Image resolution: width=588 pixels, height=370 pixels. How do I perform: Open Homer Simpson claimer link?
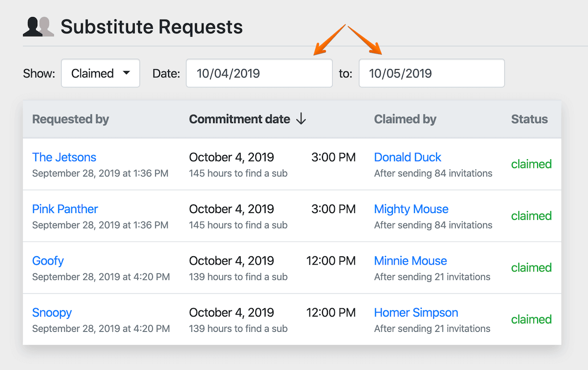pyautogui.click(x=416, y=313)
